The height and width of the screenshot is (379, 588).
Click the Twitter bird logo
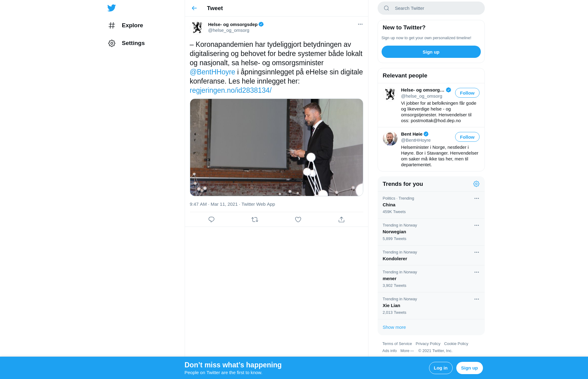point(111,8)
